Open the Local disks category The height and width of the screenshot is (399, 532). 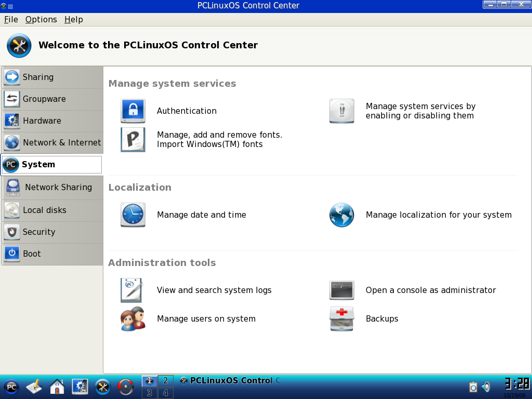(x=52, y=210)
